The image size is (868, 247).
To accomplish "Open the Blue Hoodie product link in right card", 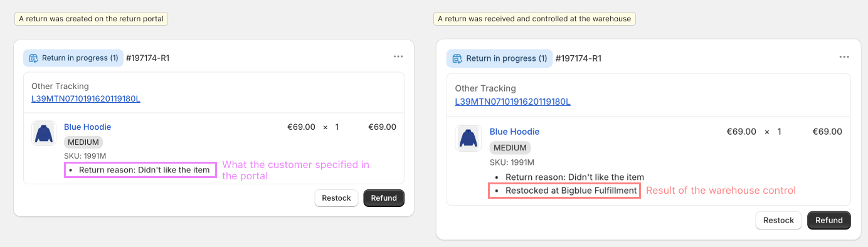I will (x=514, y=132).
